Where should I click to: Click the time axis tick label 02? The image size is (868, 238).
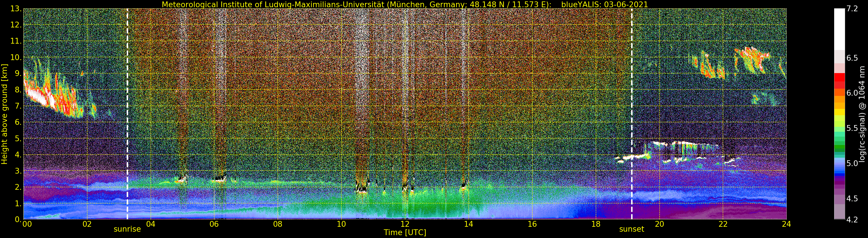click(x=87, y=224)
